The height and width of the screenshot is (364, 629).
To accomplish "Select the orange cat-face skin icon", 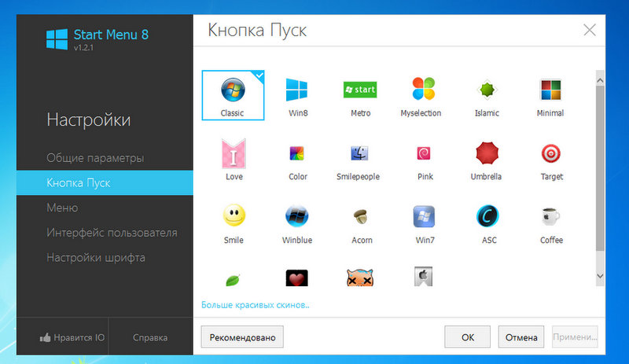I will click(360, 278).
